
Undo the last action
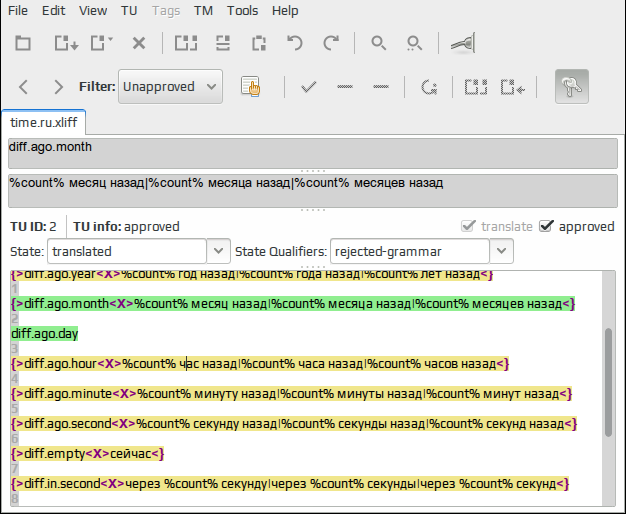click(295, 43)
